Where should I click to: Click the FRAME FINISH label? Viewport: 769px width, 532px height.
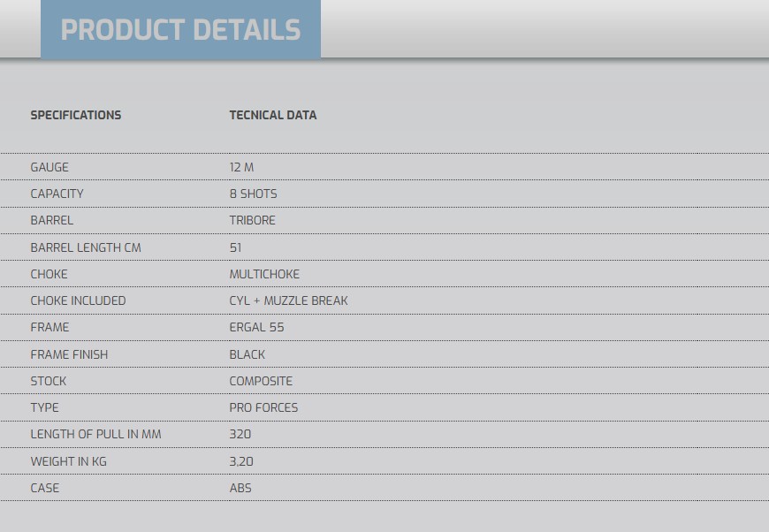69,354
